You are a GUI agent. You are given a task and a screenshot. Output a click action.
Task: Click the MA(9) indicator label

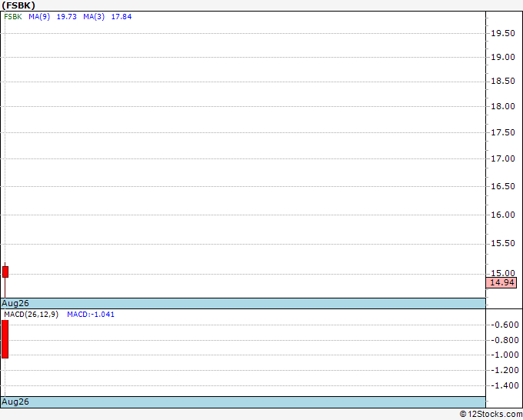click(39, 17)
